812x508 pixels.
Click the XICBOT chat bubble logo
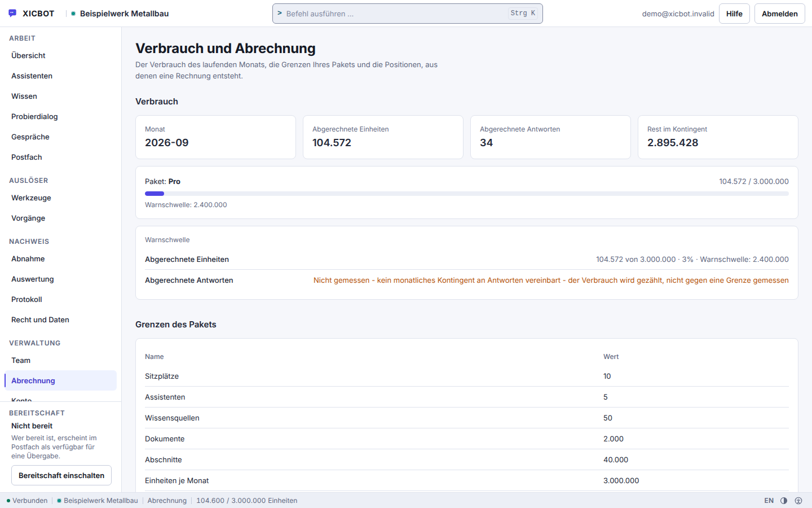click(x=12, y=14)
